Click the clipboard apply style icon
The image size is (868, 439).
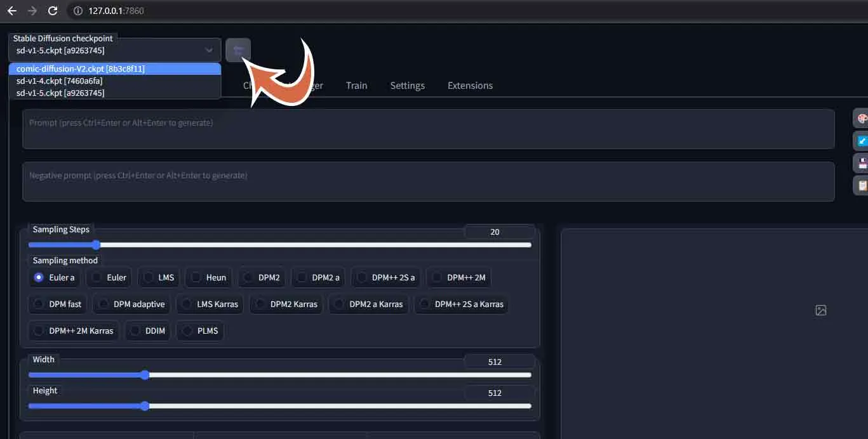[x=861, y=185]
